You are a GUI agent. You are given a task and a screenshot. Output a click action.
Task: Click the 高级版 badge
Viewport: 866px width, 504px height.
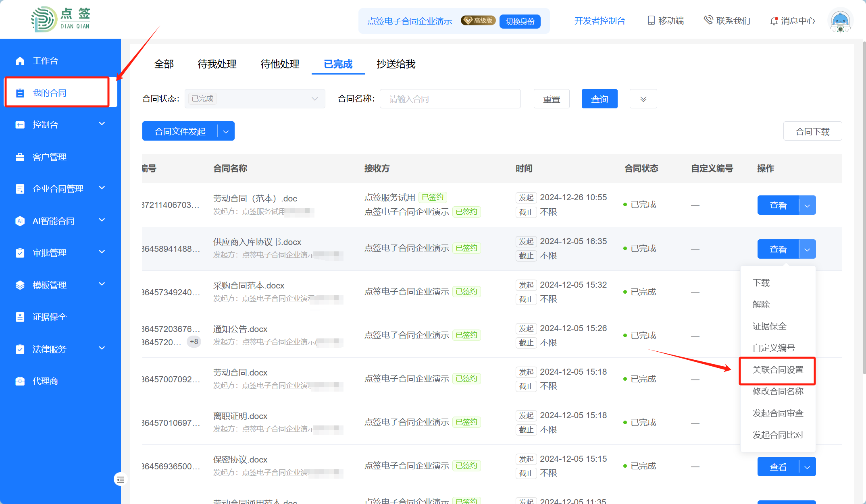tap(478, 21)
